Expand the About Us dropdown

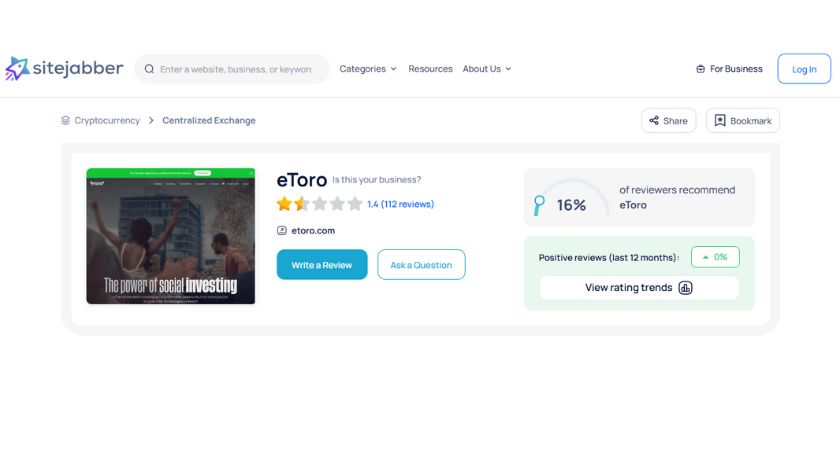point(487,69)
